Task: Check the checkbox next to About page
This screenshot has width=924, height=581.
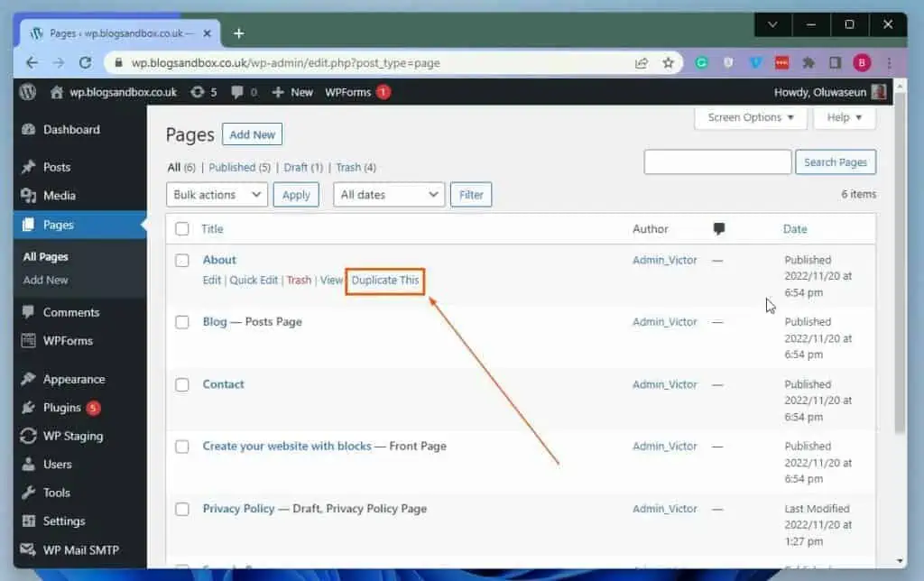Action: 182,260
